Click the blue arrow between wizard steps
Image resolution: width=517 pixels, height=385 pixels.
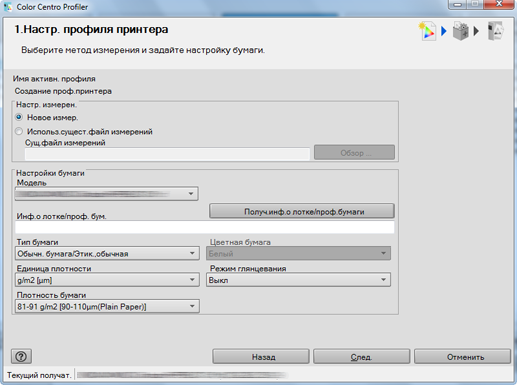coord(444,31)
